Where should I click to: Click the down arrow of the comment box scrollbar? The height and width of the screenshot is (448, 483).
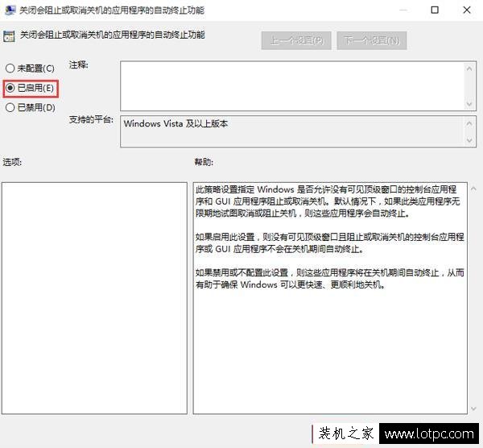[469, 104]
